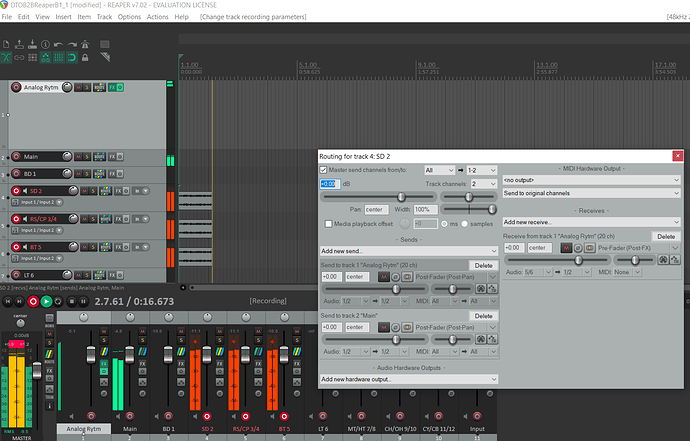Open Add new send dropdown

tap(409, 251)
